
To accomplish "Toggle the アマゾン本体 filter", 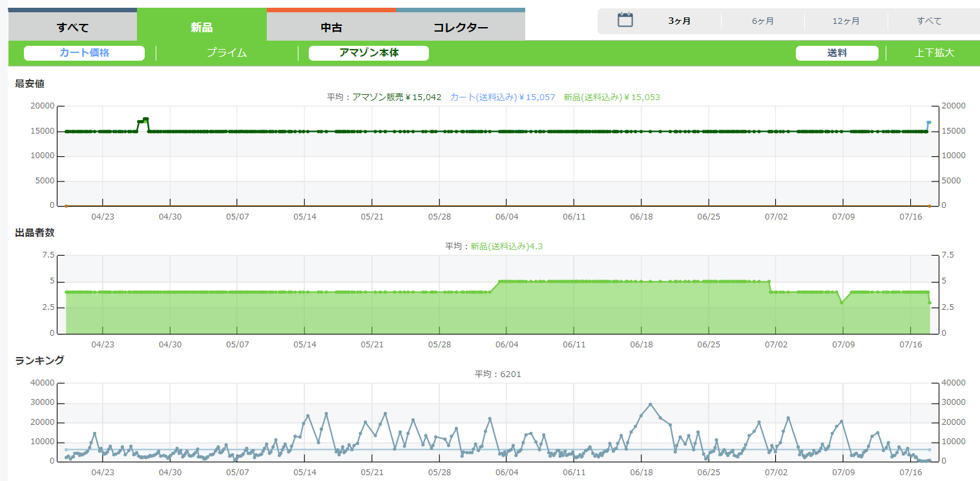I will (368, 53).
